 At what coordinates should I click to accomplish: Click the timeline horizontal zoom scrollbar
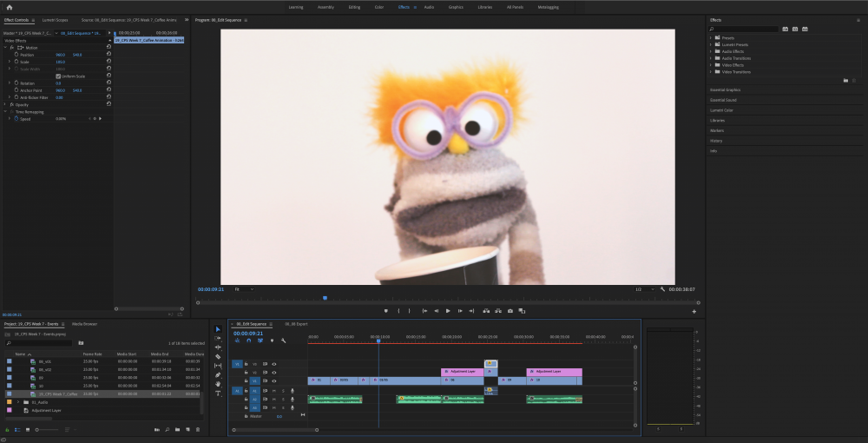pyautogui.click(x=275, y=430)
